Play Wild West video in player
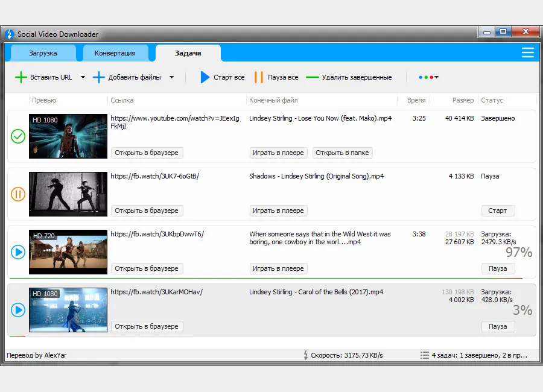Image resolution: width=543 pixels, height=392 pixels. (278, 268)
